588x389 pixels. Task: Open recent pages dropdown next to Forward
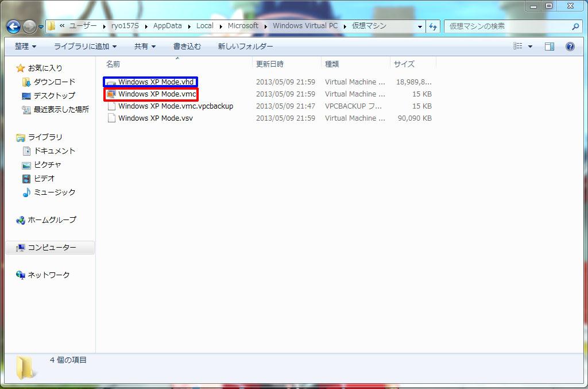[41, 27]
